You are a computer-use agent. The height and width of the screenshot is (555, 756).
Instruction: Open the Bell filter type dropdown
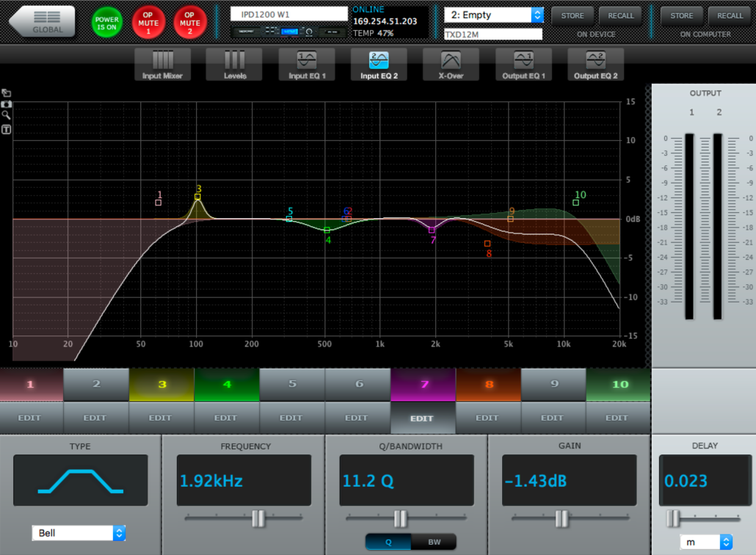coord(79,533)
